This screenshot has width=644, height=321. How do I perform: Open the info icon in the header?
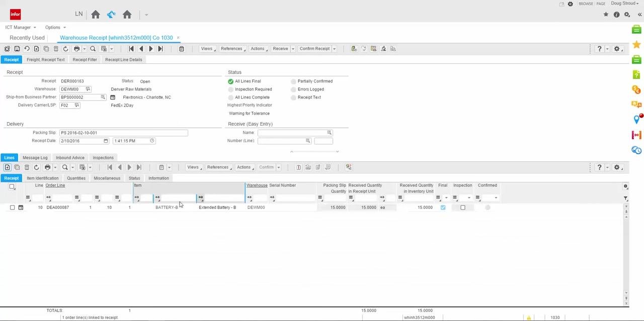click(616, 15)
